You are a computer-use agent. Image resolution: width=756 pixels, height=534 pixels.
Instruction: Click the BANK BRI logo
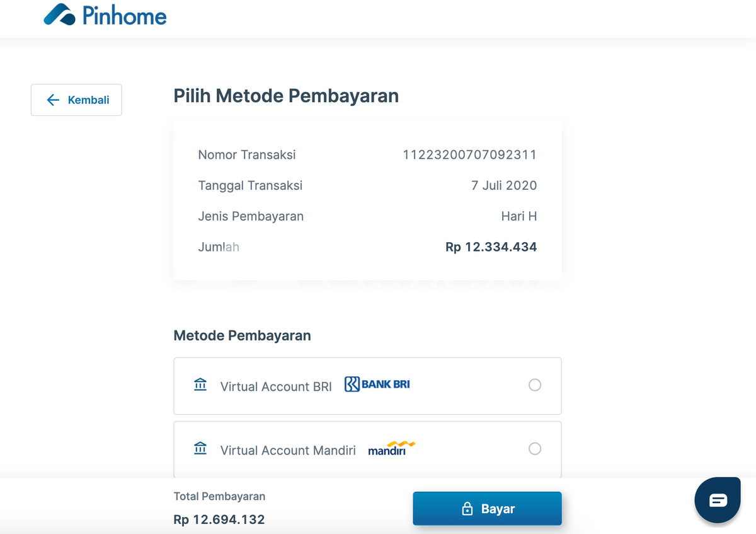[377, 384]
